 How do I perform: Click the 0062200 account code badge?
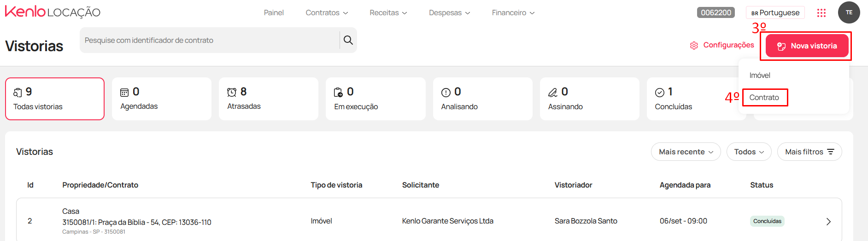(x=716, y=12)
